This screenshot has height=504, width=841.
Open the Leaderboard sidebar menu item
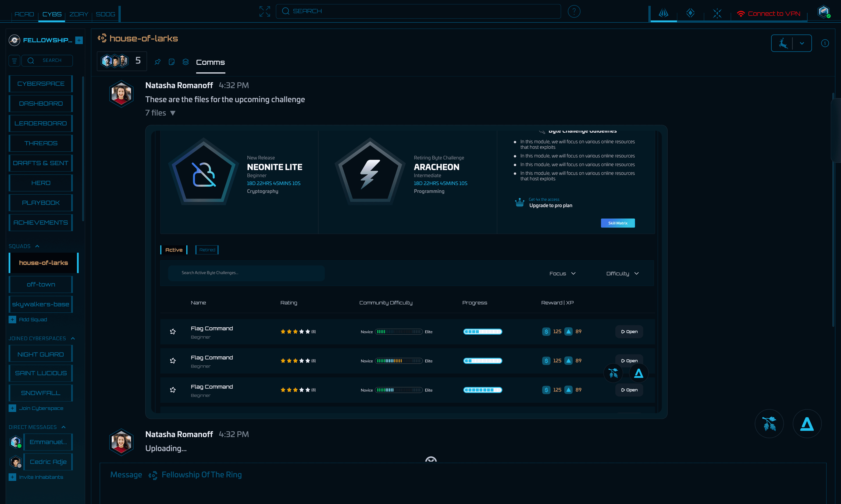tap(41, 123)
